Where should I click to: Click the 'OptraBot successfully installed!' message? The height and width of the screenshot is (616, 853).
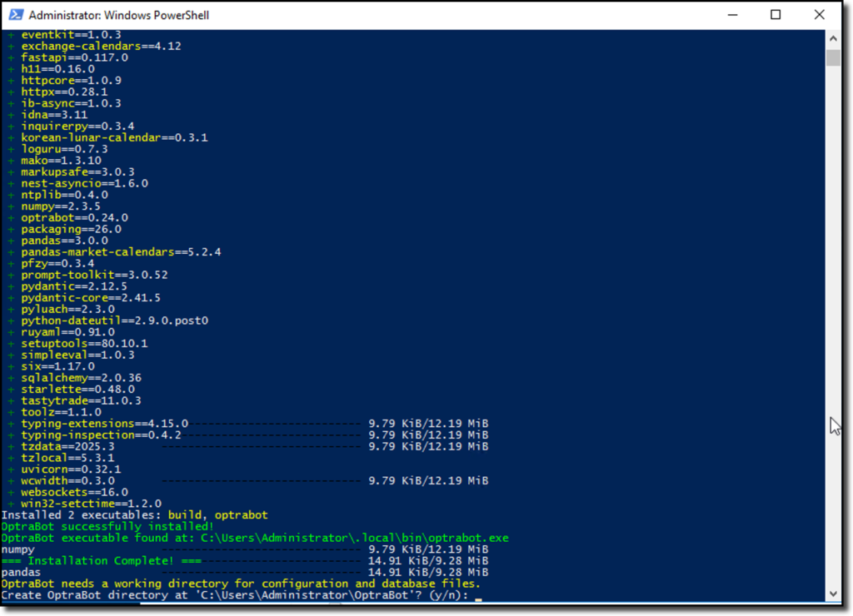(107, 527)
